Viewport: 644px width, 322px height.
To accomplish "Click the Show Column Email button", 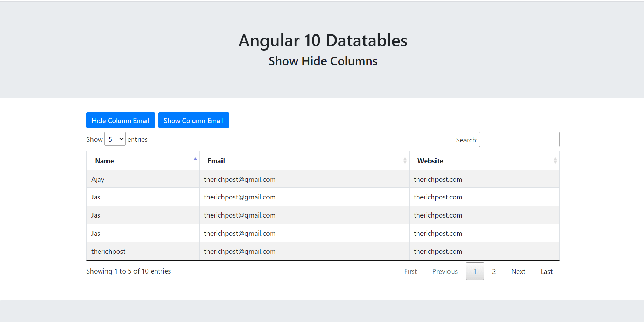I will coord(193,120).
